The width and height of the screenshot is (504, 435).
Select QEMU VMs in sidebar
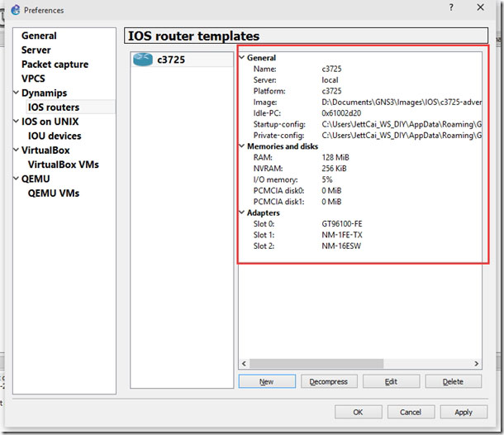point(54,193)
